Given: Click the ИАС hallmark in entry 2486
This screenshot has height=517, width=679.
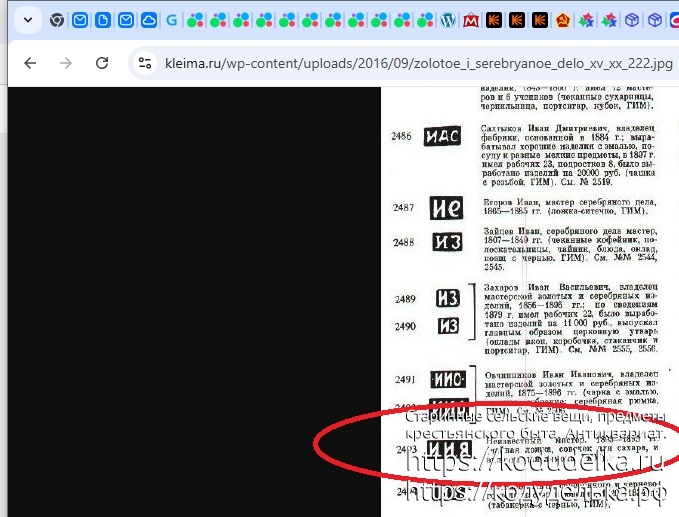Looking at the screenshot, I should click(x=441, y=137).
